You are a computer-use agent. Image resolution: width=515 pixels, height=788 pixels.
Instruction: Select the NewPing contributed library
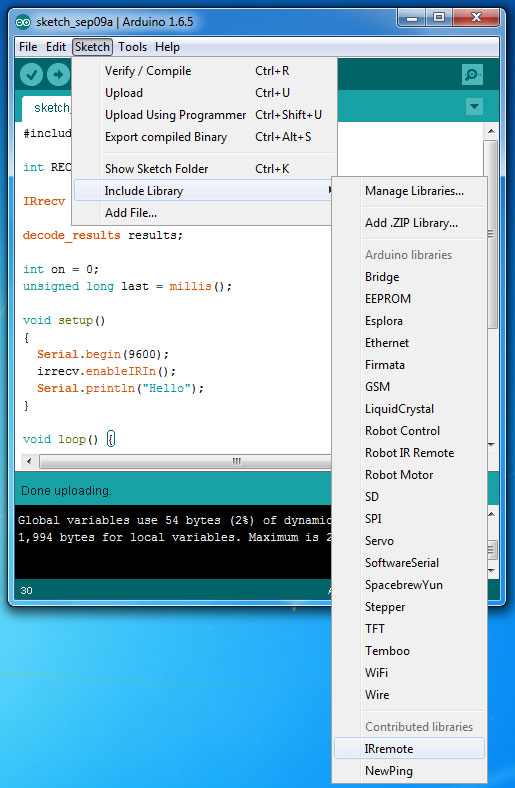point(409,771)
